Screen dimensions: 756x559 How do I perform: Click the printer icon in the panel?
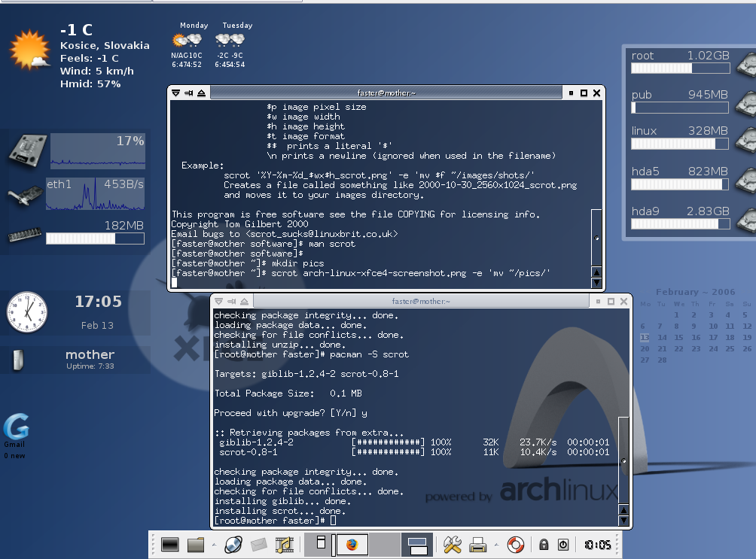477,544
